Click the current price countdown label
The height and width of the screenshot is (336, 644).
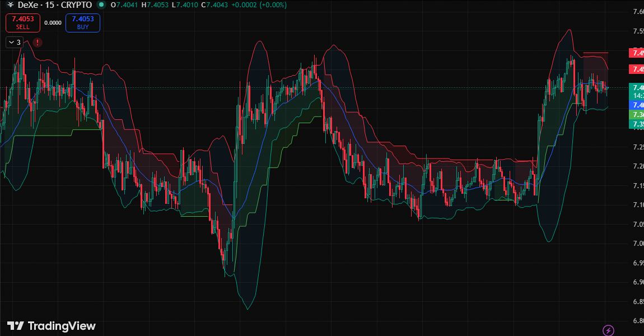[x=637, y=96]
